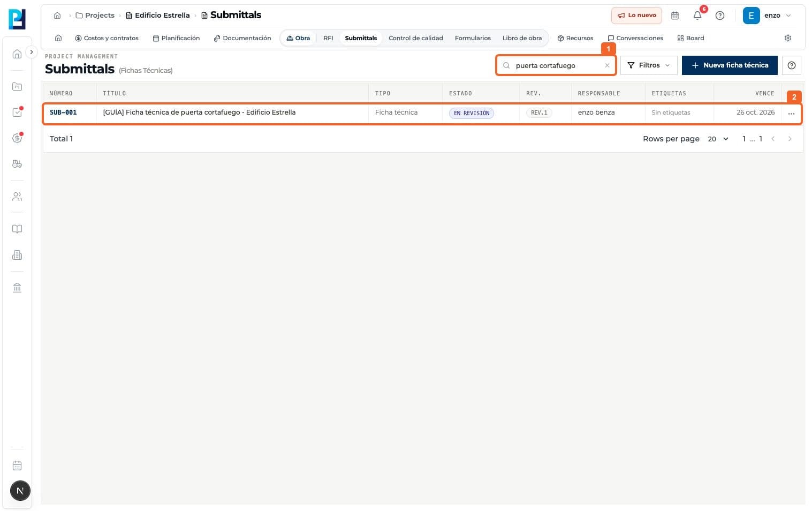Image resolution: width=812 pixels, height=511 pixels.
Task: Open the Board view
Action: (690, 38)
